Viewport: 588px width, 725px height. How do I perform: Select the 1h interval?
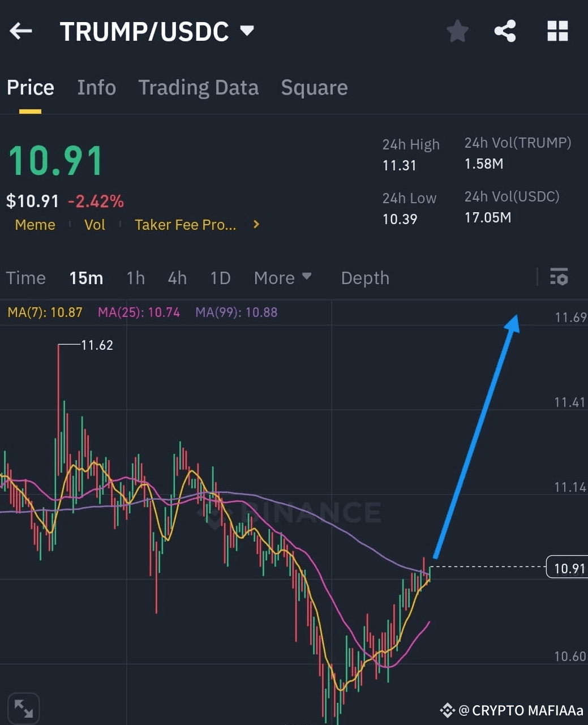pos(136,278)
